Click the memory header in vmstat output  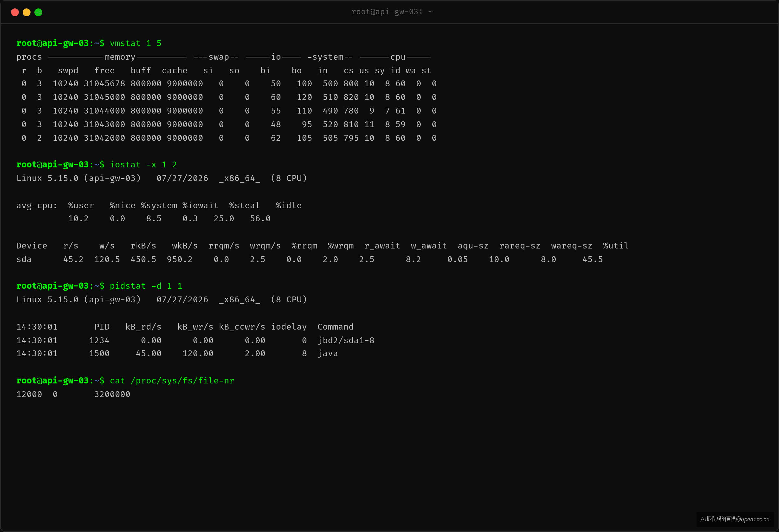tap(120, 57)
